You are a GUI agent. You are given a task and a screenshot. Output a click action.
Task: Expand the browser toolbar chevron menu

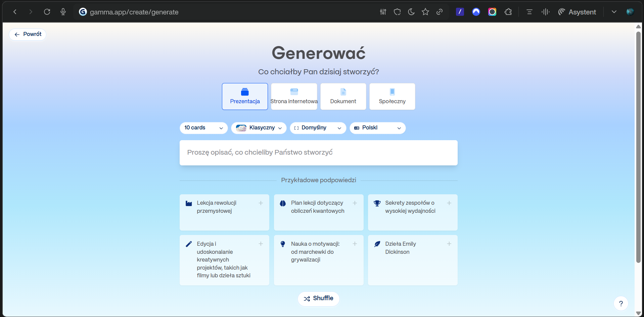coord(614,12)
